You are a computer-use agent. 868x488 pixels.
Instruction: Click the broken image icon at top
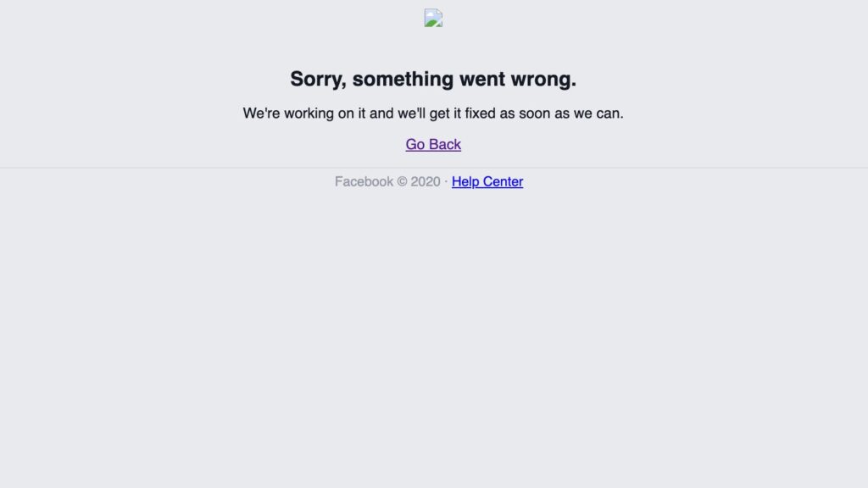click(x=433, y=18)
